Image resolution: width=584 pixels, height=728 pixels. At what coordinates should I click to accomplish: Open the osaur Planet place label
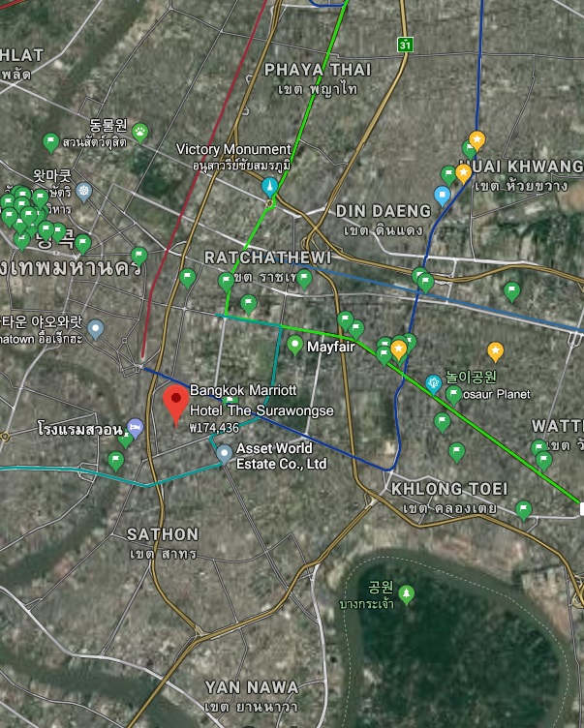pyautogui.click(x=497, y=394)
